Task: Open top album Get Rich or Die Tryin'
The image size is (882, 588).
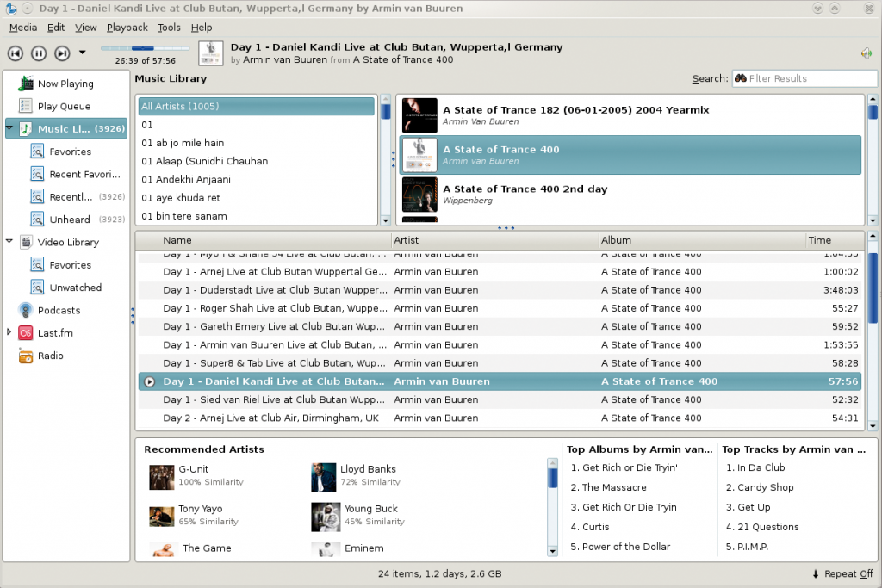Action: click(x=624, y=467)
